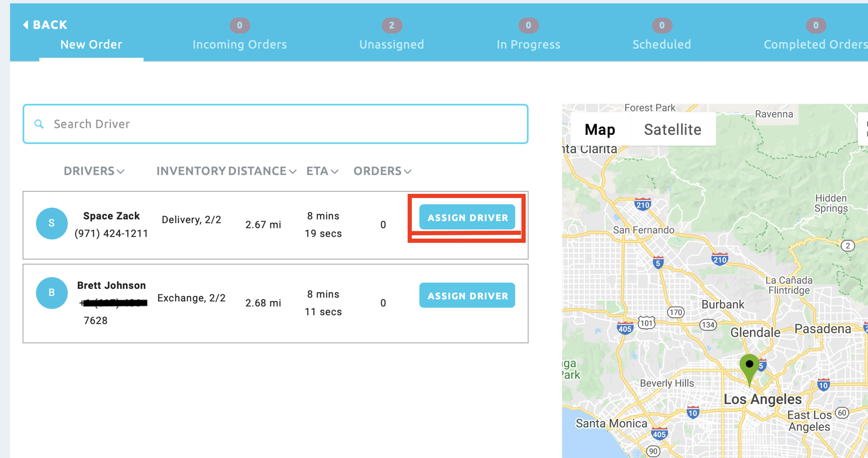868x458 pixels.
Task: Switch back to standard Map view
Action: point(600,129)
